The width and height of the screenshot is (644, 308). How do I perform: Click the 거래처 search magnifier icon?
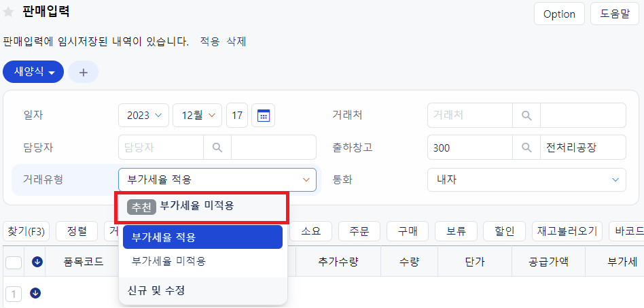[x=526, y=115]
